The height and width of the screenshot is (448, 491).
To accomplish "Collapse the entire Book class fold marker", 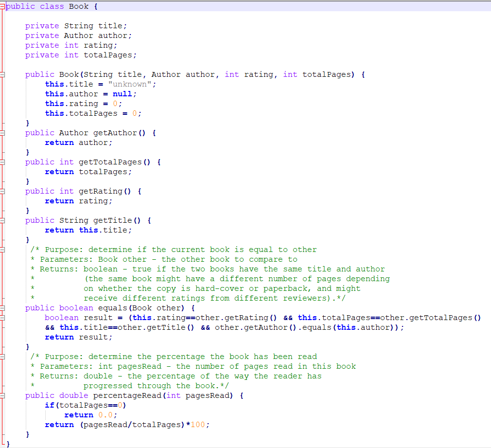I will (3, 6).
